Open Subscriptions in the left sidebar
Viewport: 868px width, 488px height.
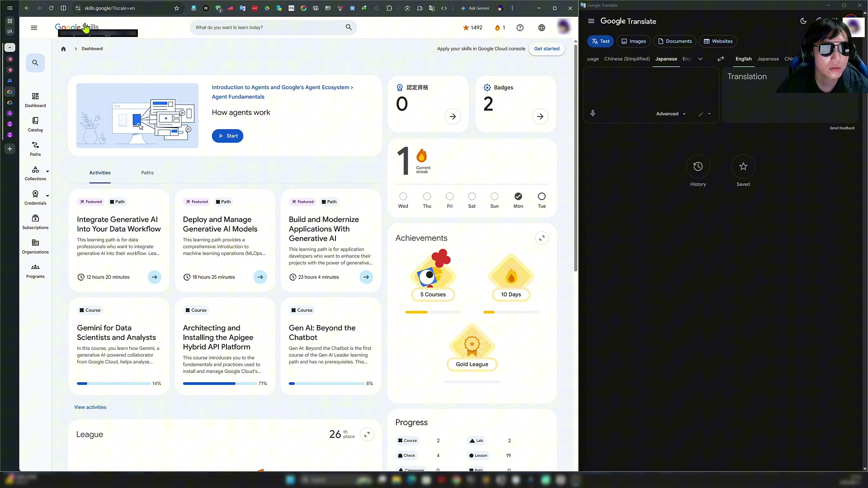click(x=35, y=222)
